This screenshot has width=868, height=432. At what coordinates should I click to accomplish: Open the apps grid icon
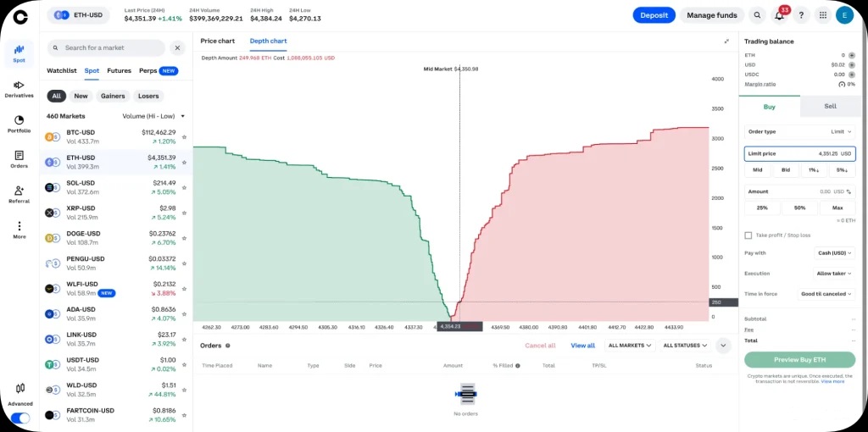click(x=822, y=15)
